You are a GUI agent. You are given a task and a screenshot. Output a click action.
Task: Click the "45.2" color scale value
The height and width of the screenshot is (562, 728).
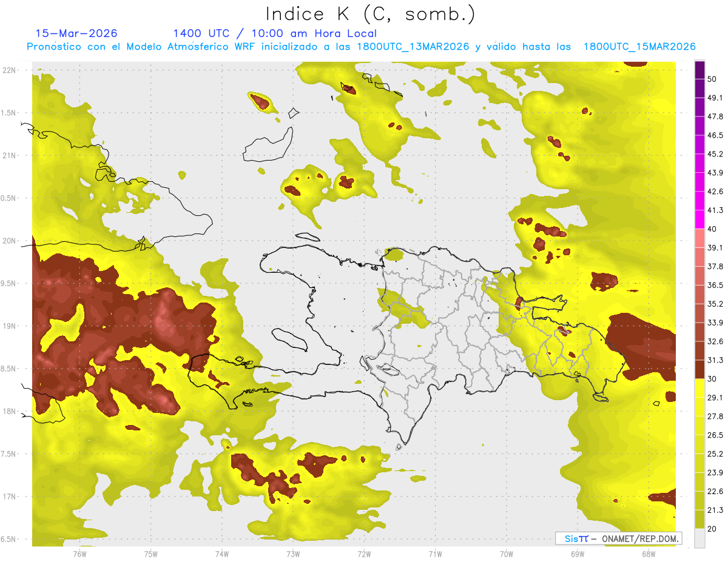click(x=715, y=154)
